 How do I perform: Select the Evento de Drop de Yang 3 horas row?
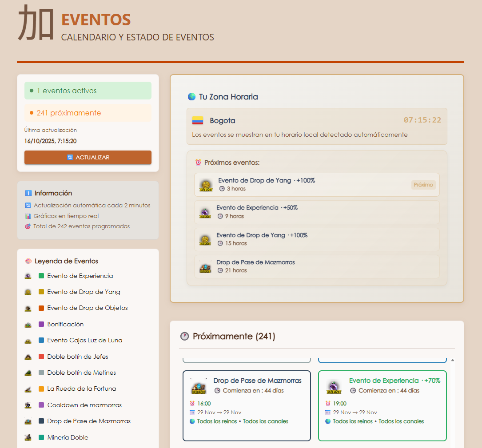(316, 185)
